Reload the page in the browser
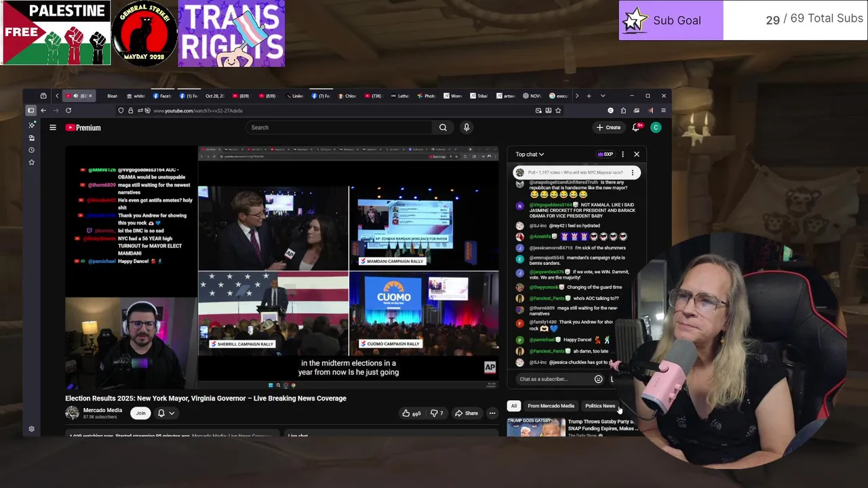 [x=68, y=110]
